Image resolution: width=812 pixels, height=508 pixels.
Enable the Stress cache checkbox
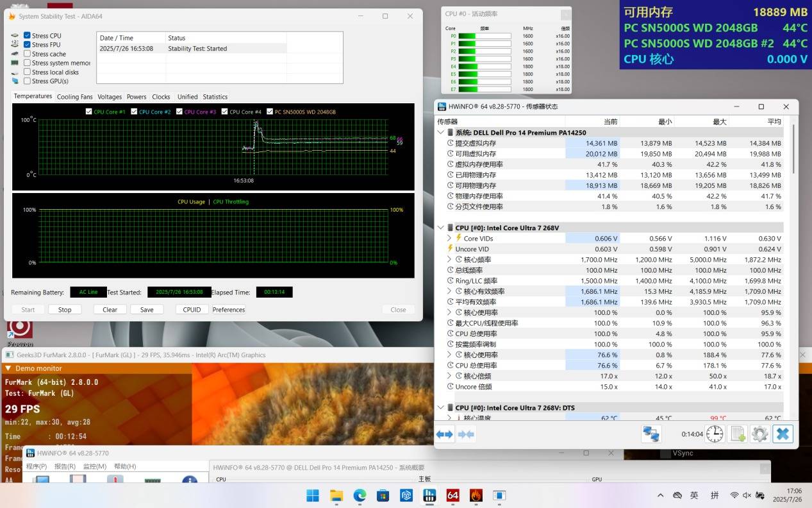[28, 54]
